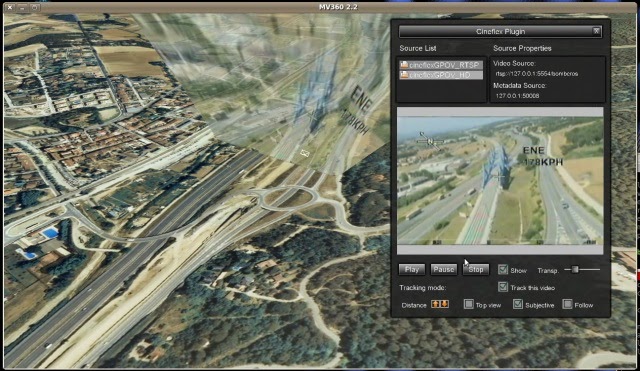640x371 pixels.
Task: Close the Cineflex Plugin panel
Action: [596, 31]
